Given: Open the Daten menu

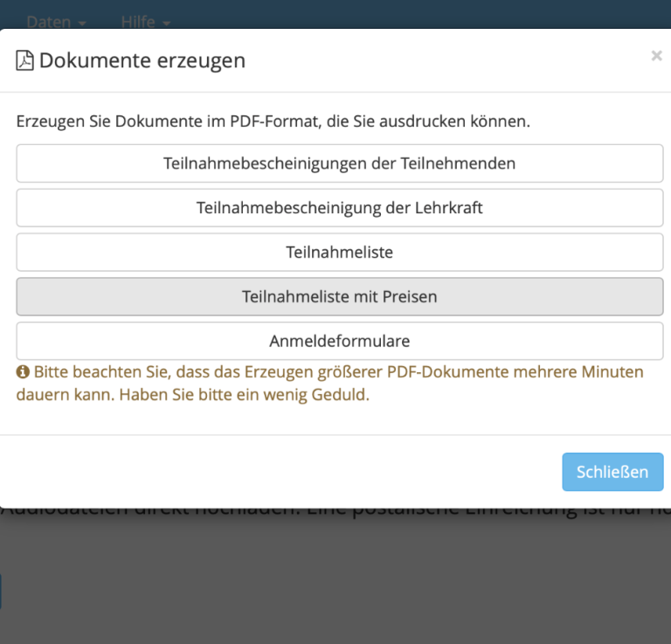Looking at the screenshot, I should [49, 21].
